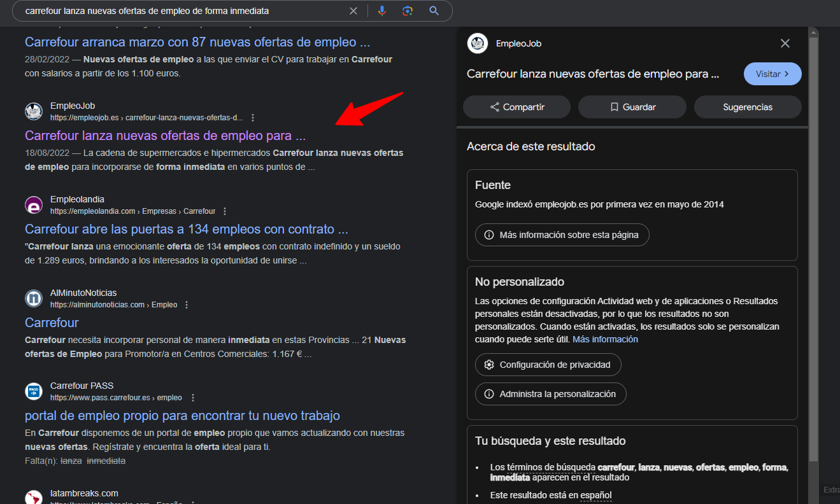
Task: Click the 28/02/2022 date in first snippet
Action: click(x=47, y=59)
